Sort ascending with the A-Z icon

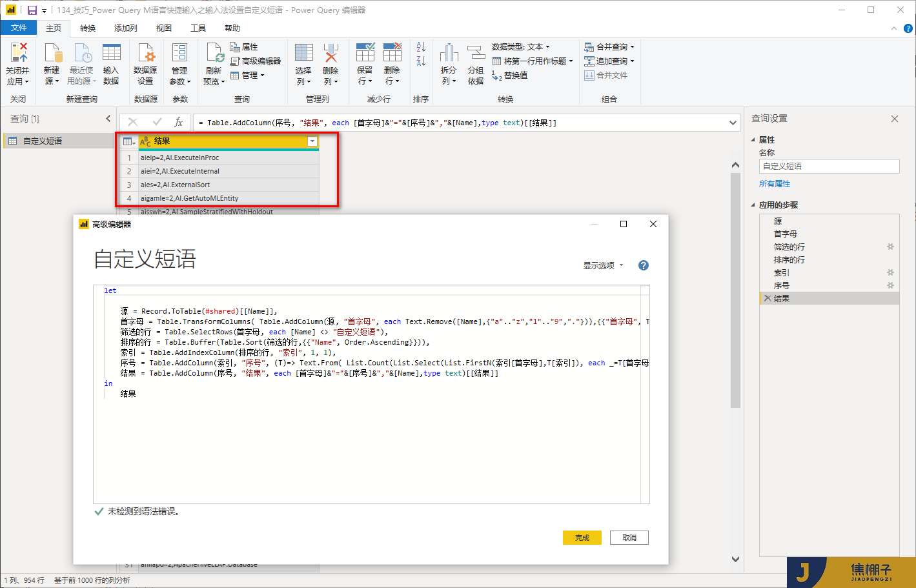421,47
